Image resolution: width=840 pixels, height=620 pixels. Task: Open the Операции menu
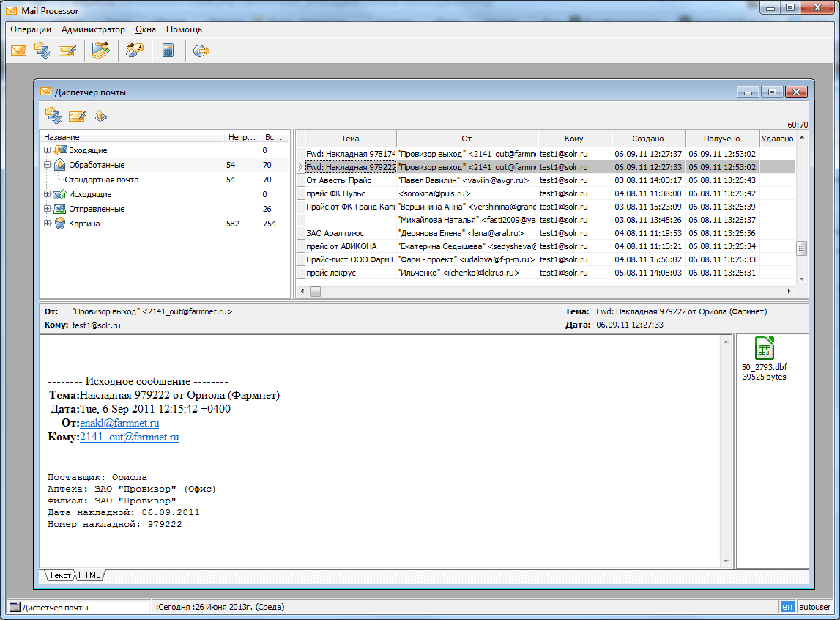tap(31, 29)
